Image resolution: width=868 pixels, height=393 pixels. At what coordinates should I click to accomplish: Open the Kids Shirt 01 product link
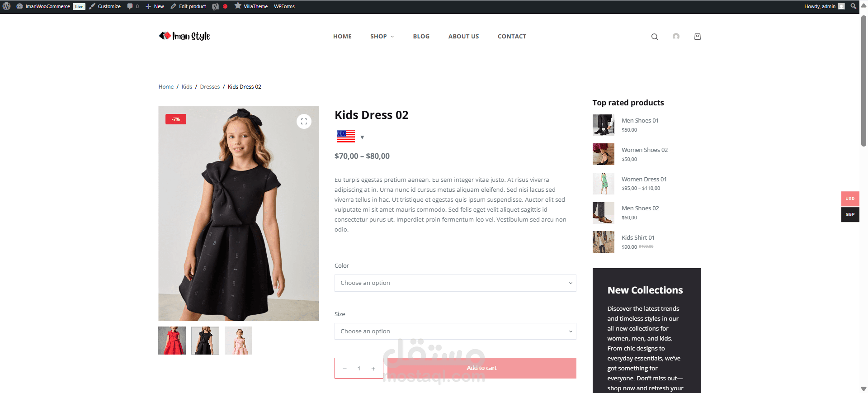click(638, 238)
